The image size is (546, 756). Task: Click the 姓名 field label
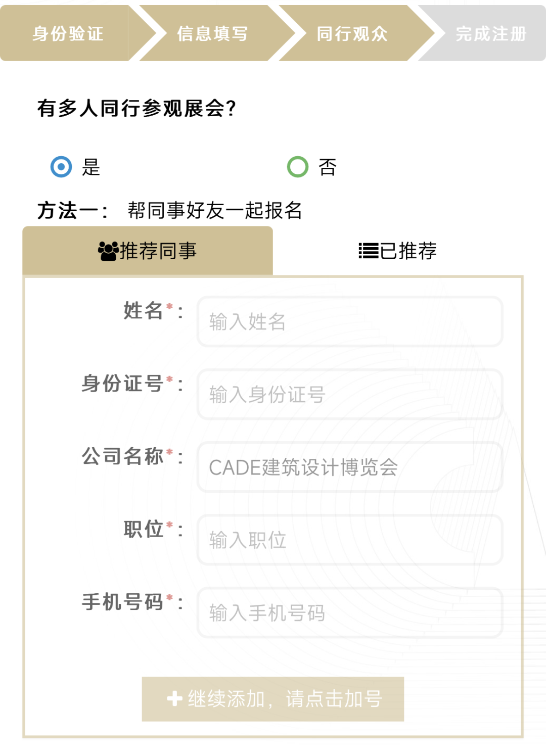(x=144, y=311)
